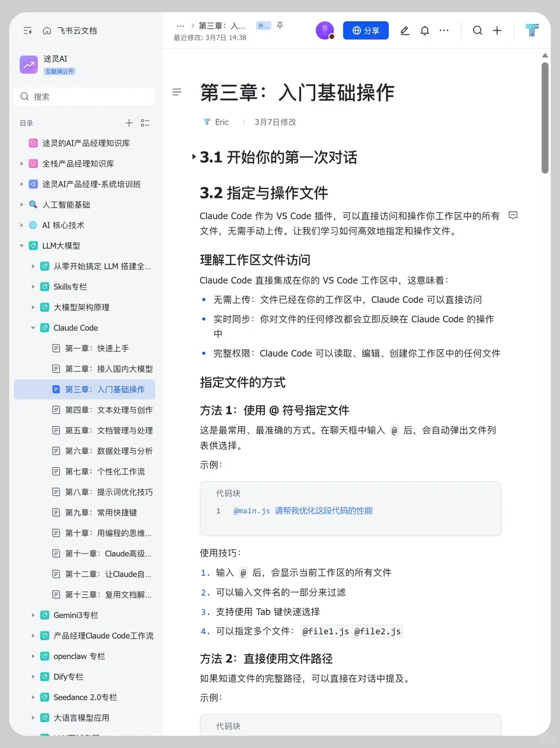Add a new page with the 目录 plus icon
This screenshot has width=560, height=748.
click(129, 123)
